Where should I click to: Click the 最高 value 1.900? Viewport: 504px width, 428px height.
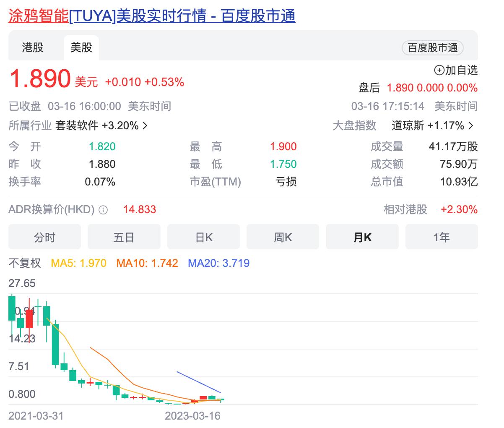pyautogui.click(x=283, y=146)
